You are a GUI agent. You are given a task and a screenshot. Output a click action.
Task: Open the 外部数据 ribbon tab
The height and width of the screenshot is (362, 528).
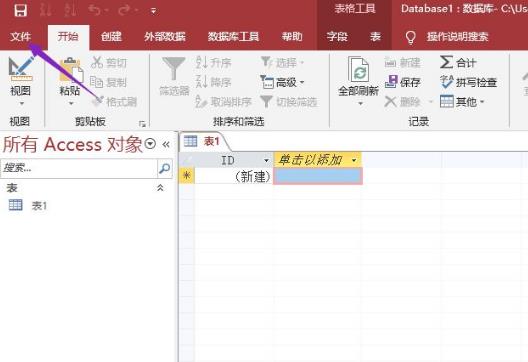click(165, 36)
